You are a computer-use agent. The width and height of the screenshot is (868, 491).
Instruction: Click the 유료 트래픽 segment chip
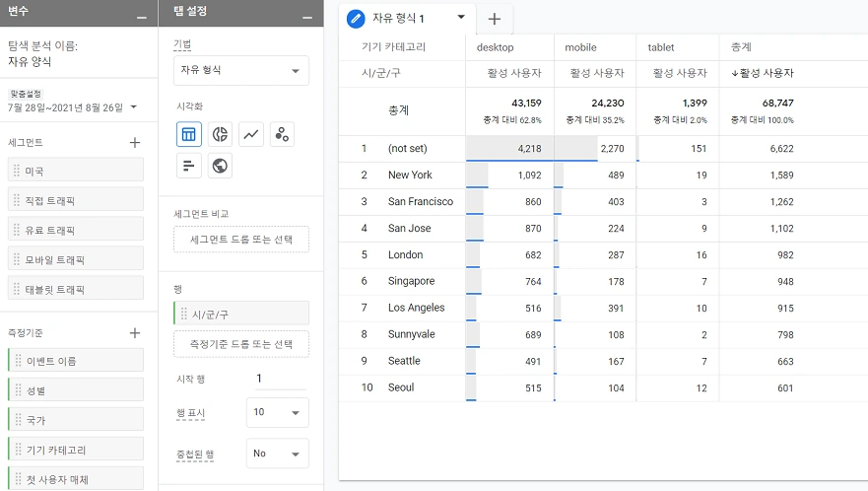click(x=76, y=229)
